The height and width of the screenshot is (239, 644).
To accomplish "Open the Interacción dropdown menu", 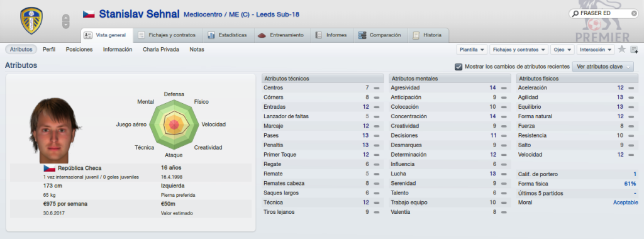I will point(596,50).
